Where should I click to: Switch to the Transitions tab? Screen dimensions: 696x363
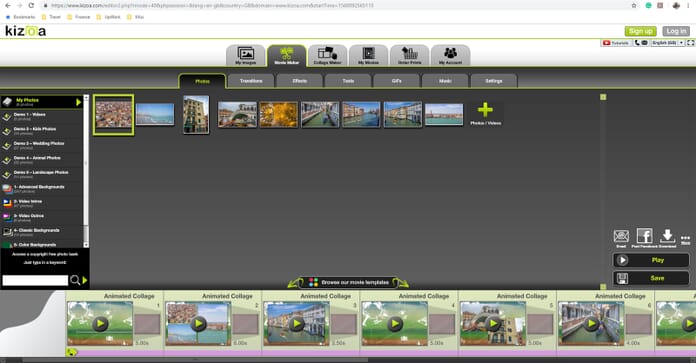pos(251,81)
